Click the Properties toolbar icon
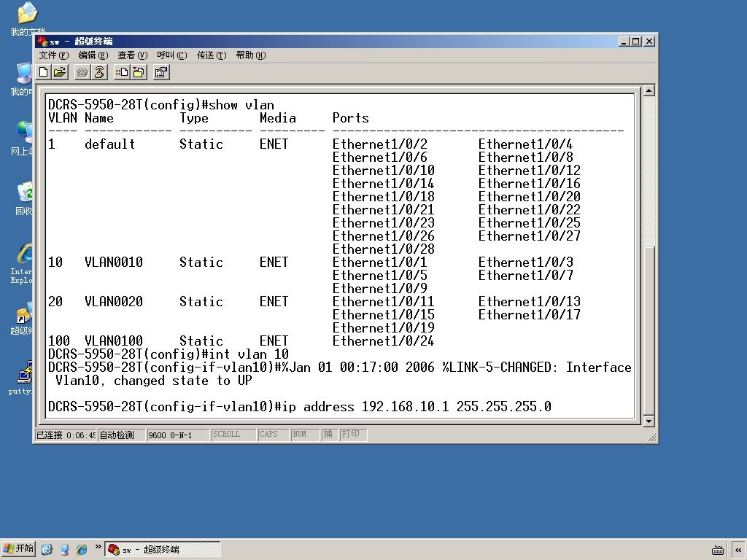 coord(161,72)
